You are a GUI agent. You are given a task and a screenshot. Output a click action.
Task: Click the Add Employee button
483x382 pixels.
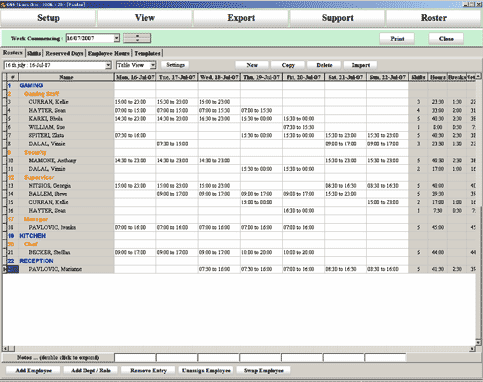33,370
